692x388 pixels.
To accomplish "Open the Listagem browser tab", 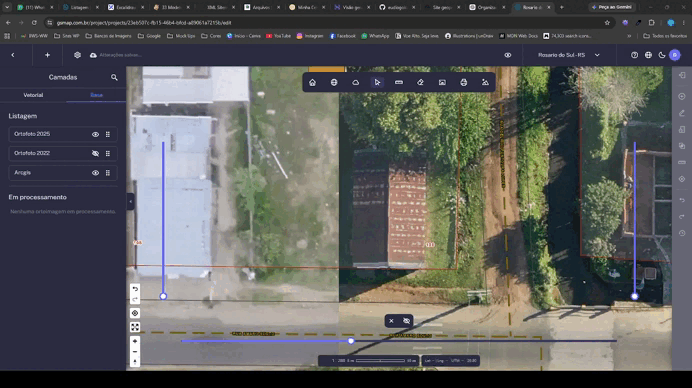I will (x=80, y=7).
